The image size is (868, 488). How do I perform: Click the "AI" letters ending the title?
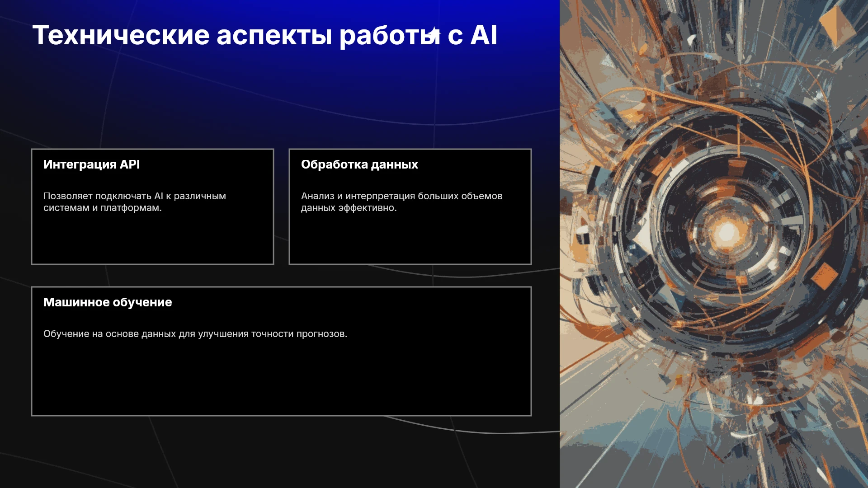pyautogui.click(x=484, y=35)
